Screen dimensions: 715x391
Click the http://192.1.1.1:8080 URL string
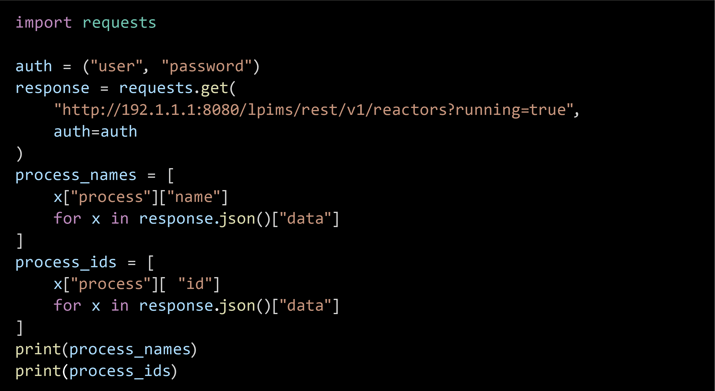312,110
